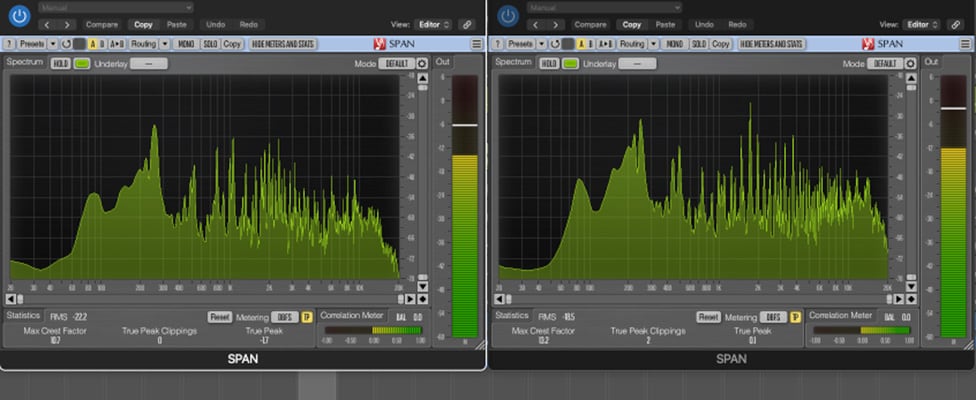The height and width of the screenshot is (400, 976).
Task: Toggle the plugin power button in left window
Action: coord(19,16)
